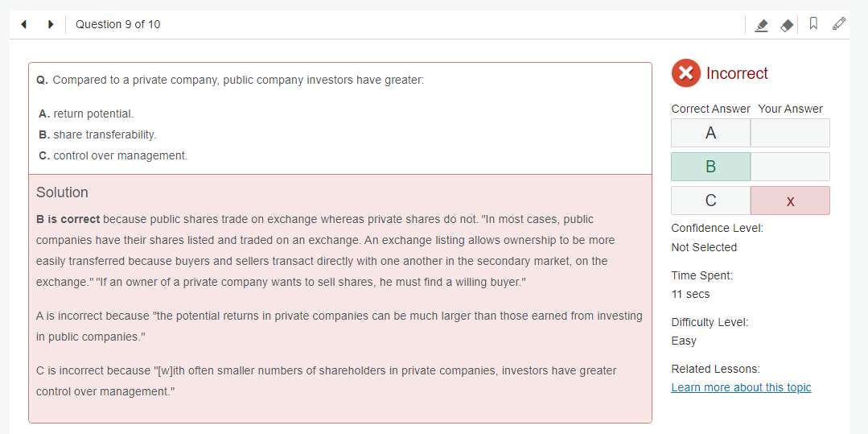Click the Correct Answer C cell
Viewport: 868px width, 434px height.
[711, 200]
